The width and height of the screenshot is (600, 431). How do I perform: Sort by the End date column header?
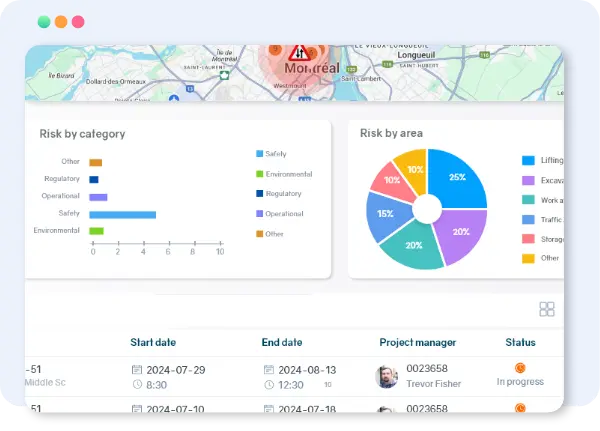(284, 343)
